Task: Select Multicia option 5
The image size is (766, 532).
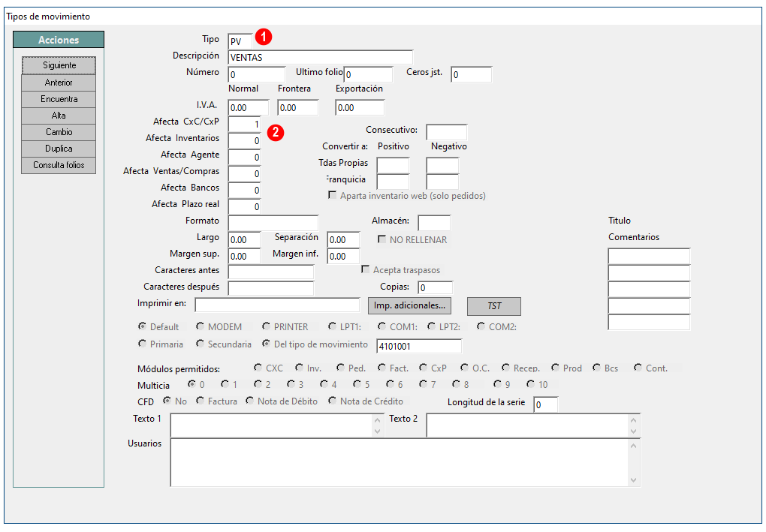Action: 357,384
